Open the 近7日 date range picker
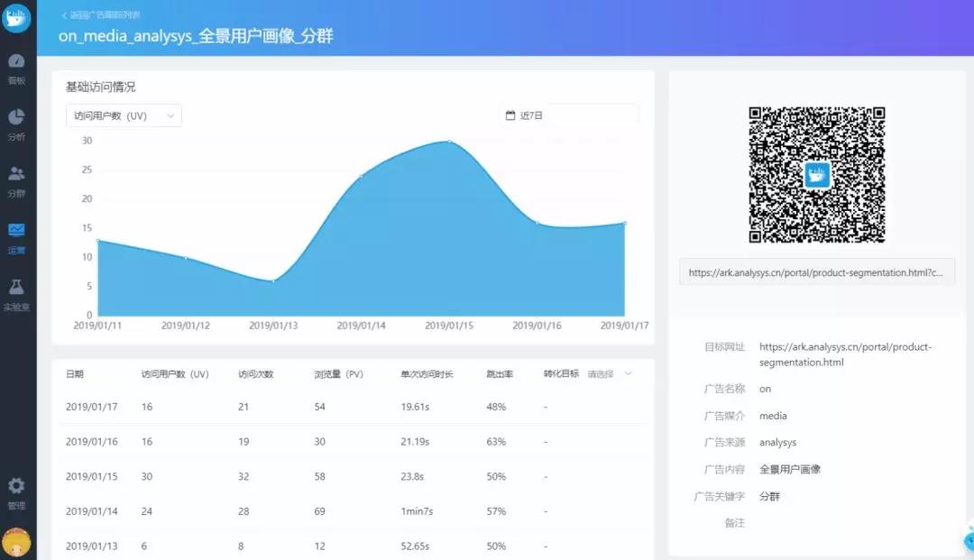 coord(569,115)
